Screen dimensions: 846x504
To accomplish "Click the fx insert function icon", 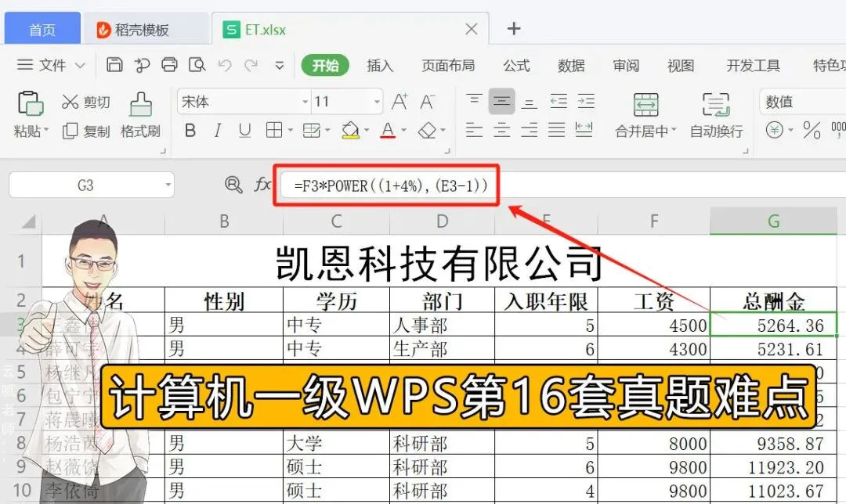I will 262,185.
